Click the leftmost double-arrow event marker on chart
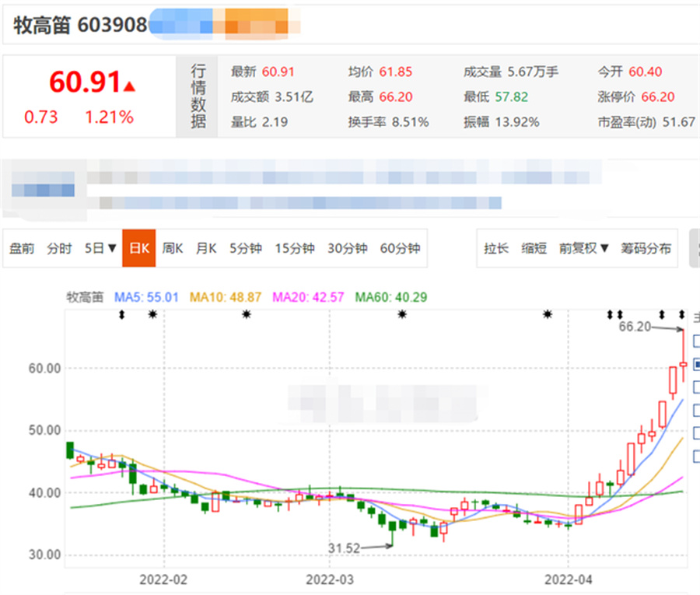 coord(121,314)
